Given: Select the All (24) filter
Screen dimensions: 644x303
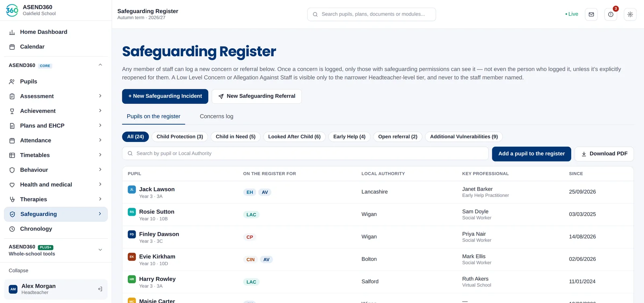Looking at the screenshot, I should 136,137.
